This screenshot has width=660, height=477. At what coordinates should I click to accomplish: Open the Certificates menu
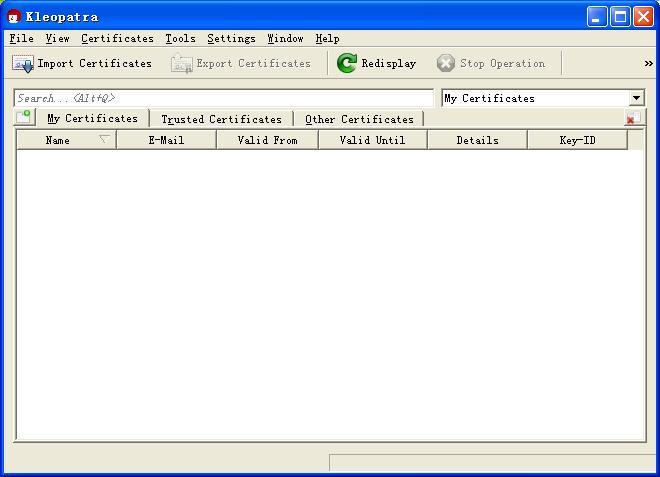coord(117,38)
